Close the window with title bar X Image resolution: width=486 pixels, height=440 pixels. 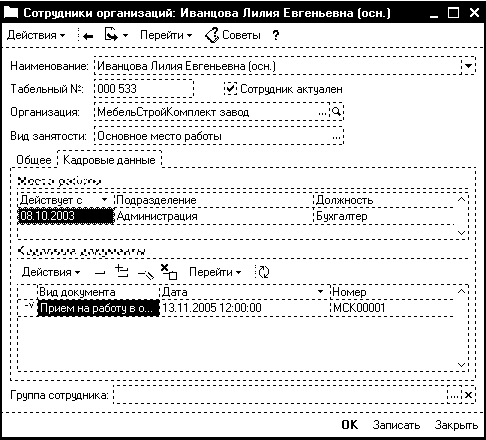[474, 13]
